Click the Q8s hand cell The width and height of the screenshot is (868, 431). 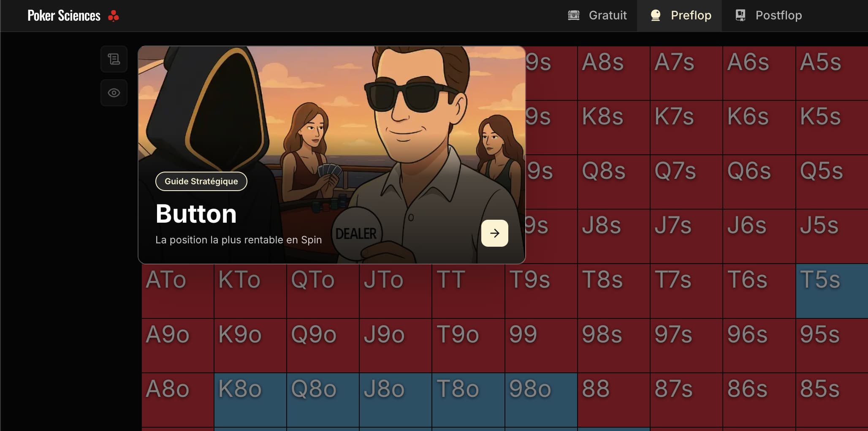pyautogui.click(x=613, y=182)
